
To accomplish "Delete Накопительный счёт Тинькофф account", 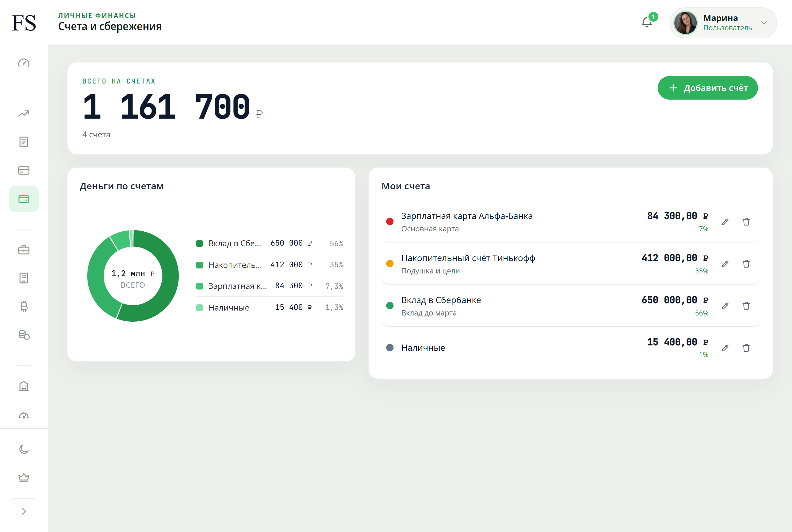I will point(746,264).
